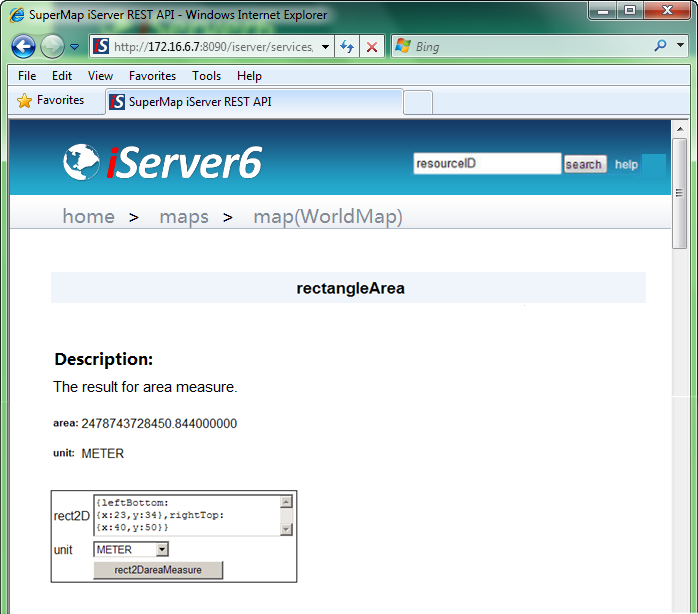Viewport: 698px width, 614px height.
Task: Click the search button beside resourceID
Action: (x=584, y=165)
